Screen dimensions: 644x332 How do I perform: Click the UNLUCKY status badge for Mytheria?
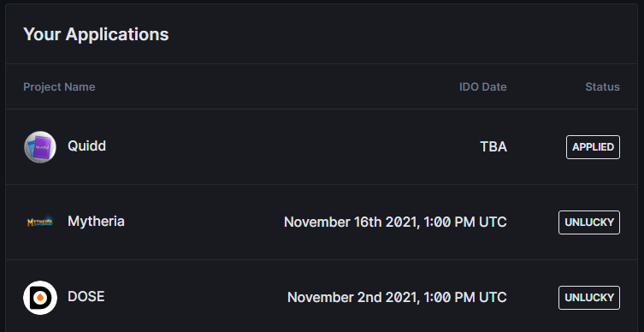[589, 222]
